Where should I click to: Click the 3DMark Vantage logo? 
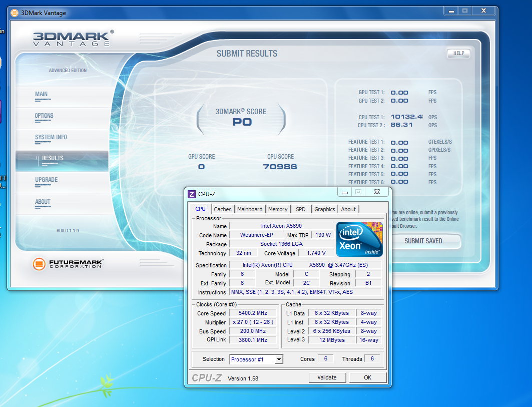click(x=73, y=38)
